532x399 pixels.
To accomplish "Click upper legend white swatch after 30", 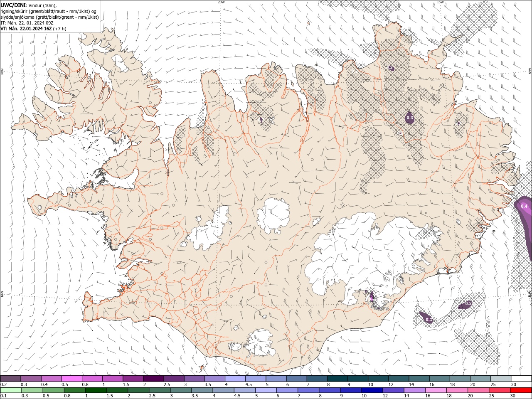I will (521, 379).
